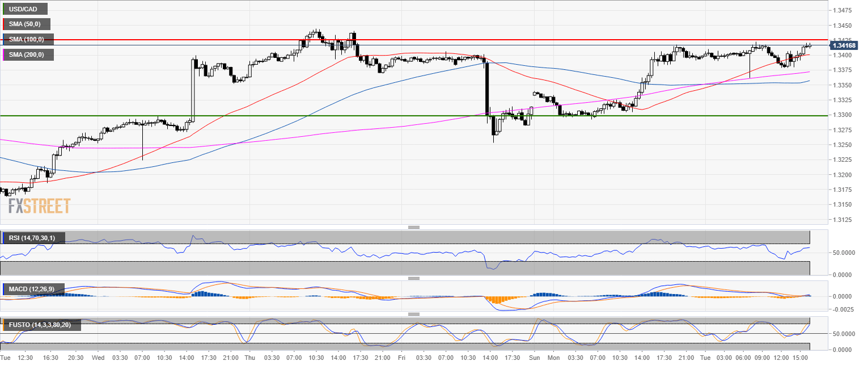This screenshot has height=365, width=868.
Task: Click the 1.3450 price axis label
Action: click(x=841, y=26)
